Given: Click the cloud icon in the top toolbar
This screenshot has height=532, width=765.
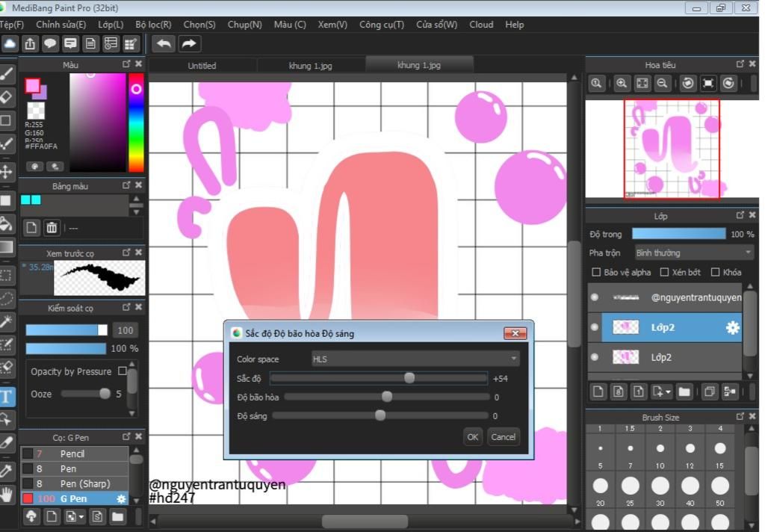Looking at the screenshot, I should (9, 44).
